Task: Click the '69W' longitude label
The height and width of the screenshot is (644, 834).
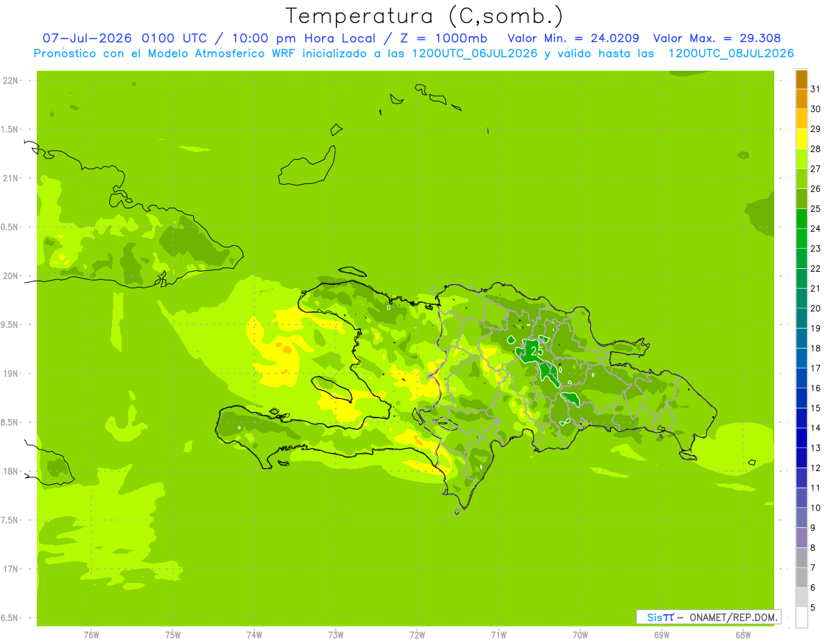Action: coord(662,634)
